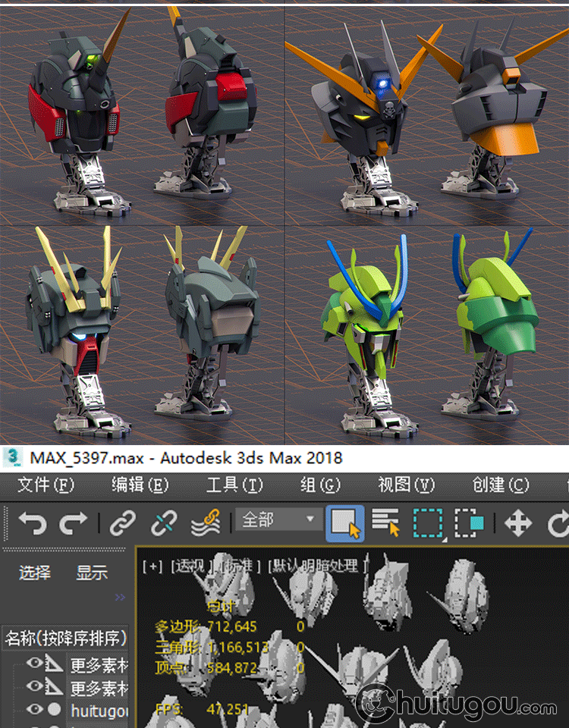Toggle visibility of second 更多素材 object
The height and width of the screenshot is (728, 569).
[x=34, y=687]
